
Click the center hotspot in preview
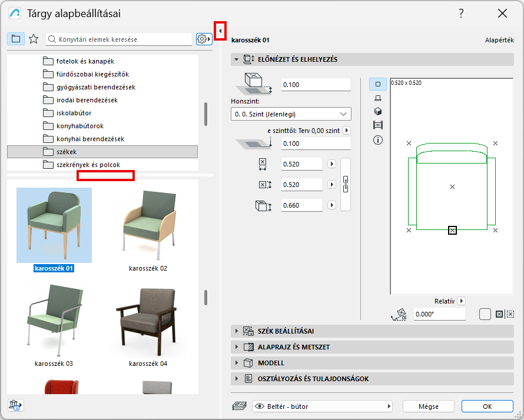[x=452, y=186]
